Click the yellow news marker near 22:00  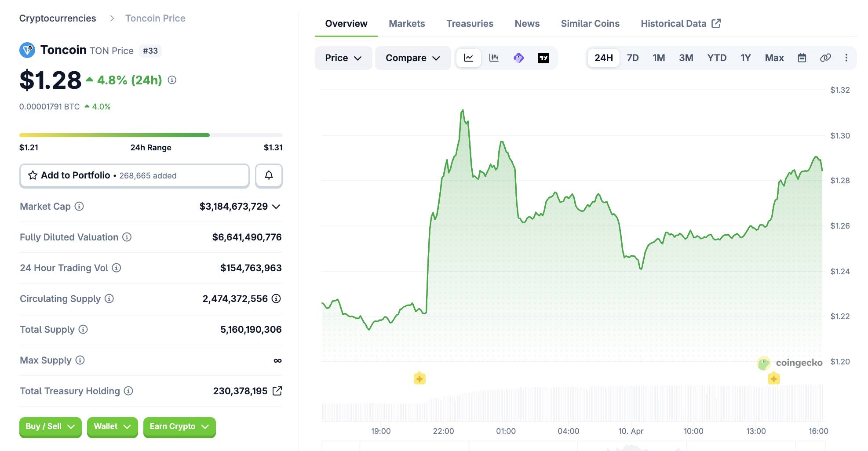[x=419, y=378]
